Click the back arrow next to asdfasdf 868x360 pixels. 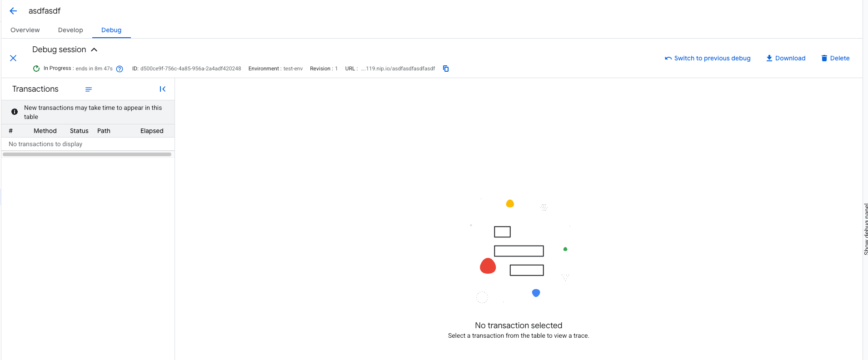click(13, 11)
